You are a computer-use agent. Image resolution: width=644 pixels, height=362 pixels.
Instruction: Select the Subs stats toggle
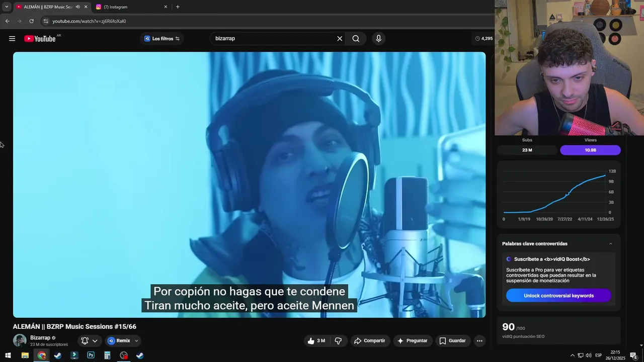527,150
